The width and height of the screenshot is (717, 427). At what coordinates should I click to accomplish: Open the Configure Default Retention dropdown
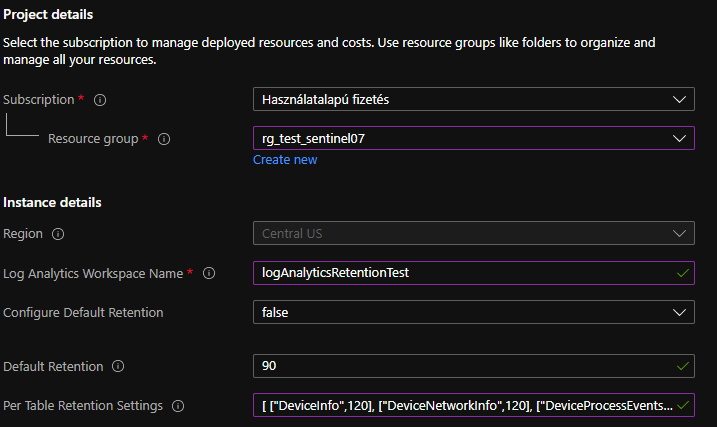tap(473, 312)
